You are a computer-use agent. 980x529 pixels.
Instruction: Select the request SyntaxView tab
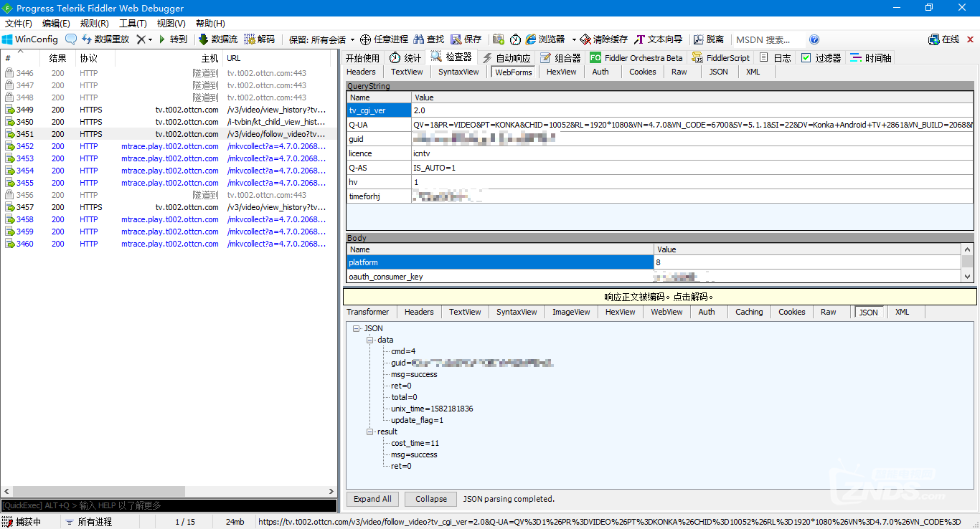[458, 72]
